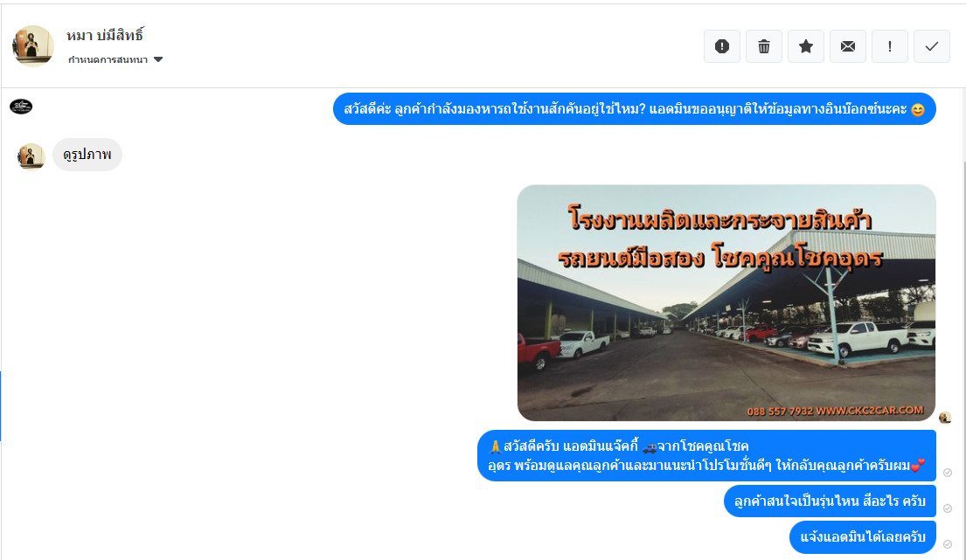Mark conversation done with checkmark button

(x=932, y=46)
